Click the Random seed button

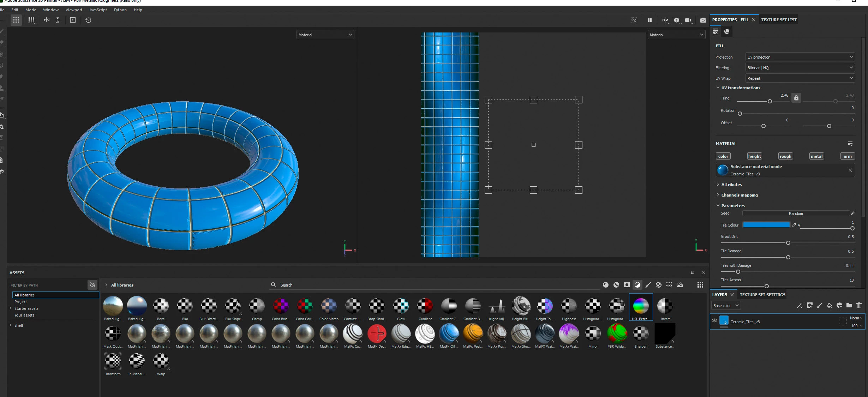coord(796,213)
